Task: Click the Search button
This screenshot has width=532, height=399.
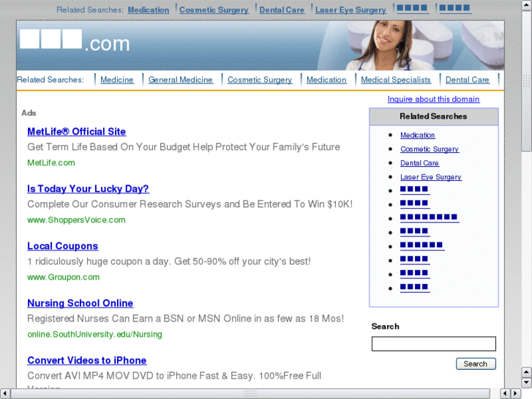Action: [x=476, y=364]
